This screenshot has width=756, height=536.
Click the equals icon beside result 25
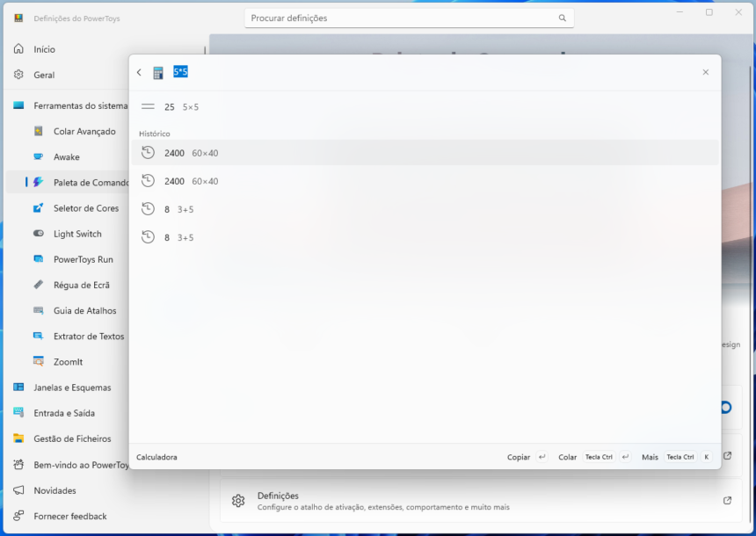coord(148,107)
